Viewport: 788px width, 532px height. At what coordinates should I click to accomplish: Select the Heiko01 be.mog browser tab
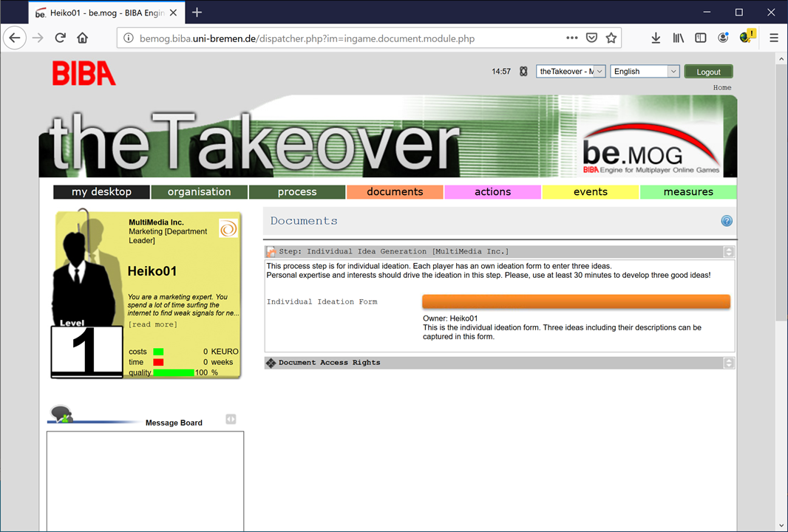pos(106,13)
